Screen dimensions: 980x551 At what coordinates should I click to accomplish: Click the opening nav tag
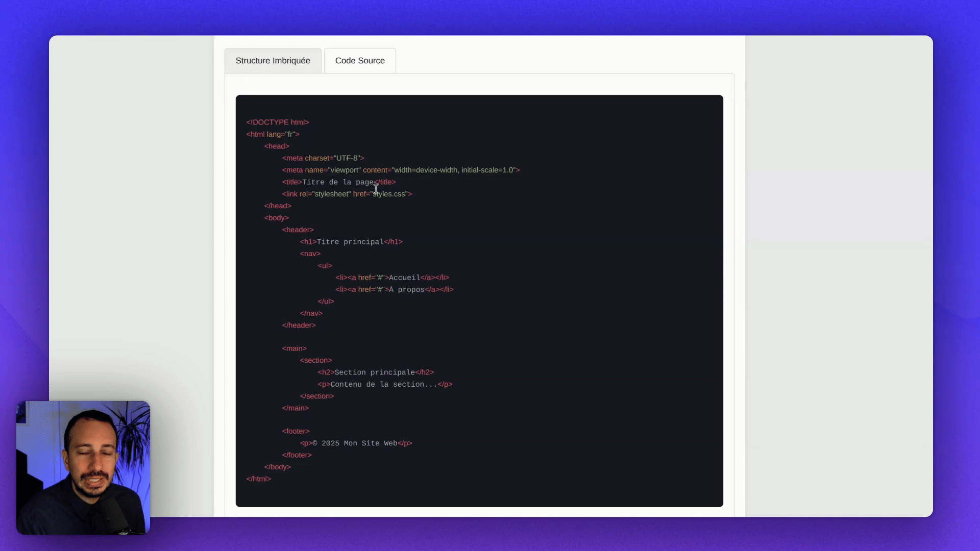[x=310, y=254]
